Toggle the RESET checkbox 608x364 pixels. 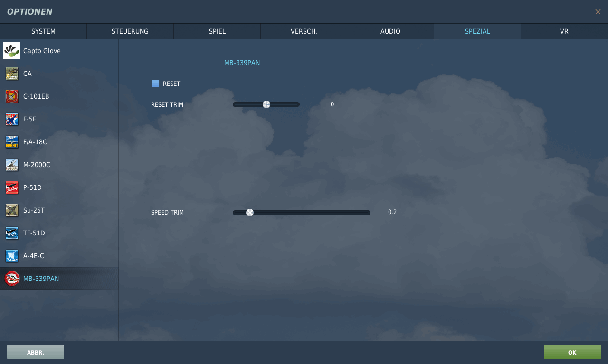[155, 84]
